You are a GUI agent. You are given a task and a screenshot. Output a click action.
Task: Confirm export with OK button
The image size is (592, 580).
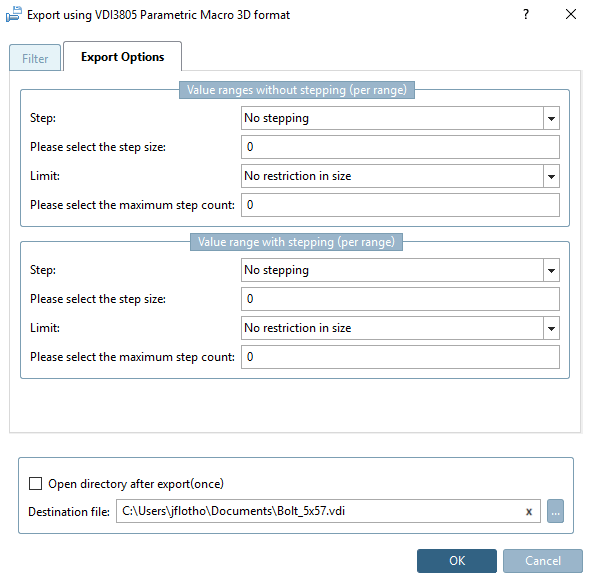pos(457,561)
